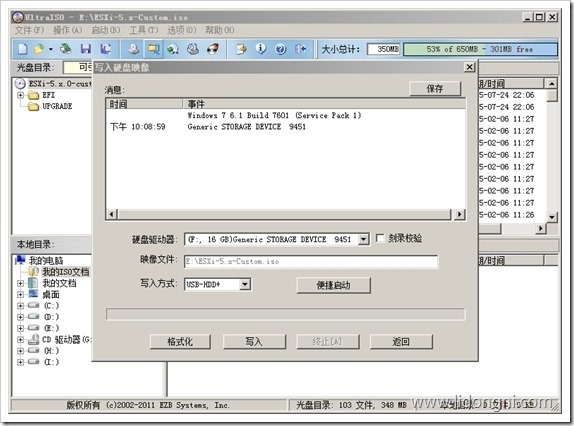Open the 工具(T) menu
Screen dimensions: 574x426
coord(144,30)
